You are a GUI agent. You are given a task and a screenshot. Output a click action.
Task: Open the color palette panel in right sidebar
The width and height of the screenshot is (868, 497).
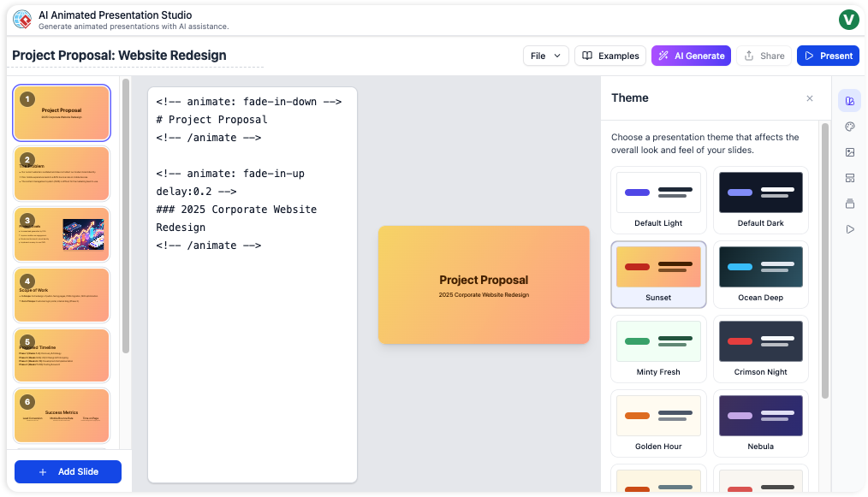click(x=849, y=127)
